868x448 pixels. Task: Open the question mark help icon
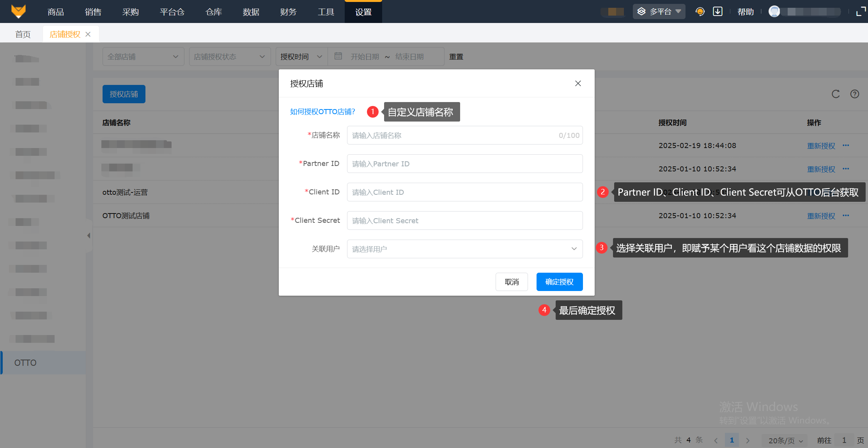tap(855, 94)
